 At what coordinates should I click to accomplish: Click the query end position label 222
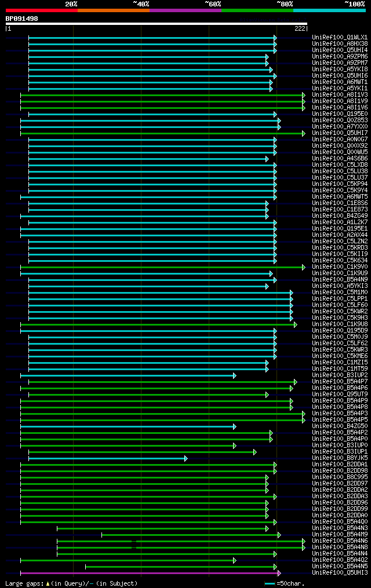pyautogui.click(x=300, y=28)
